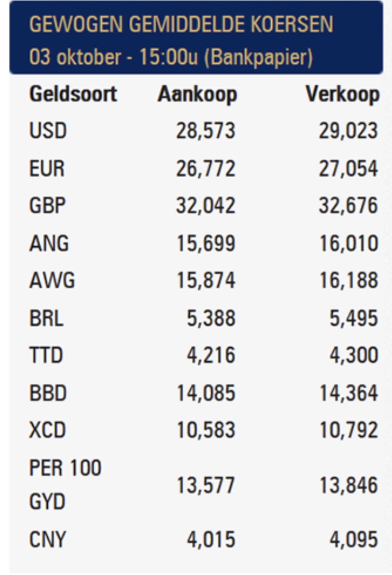Select the GBP currency label
This screenshot has height=575, width=392.
tap(48, 207)
